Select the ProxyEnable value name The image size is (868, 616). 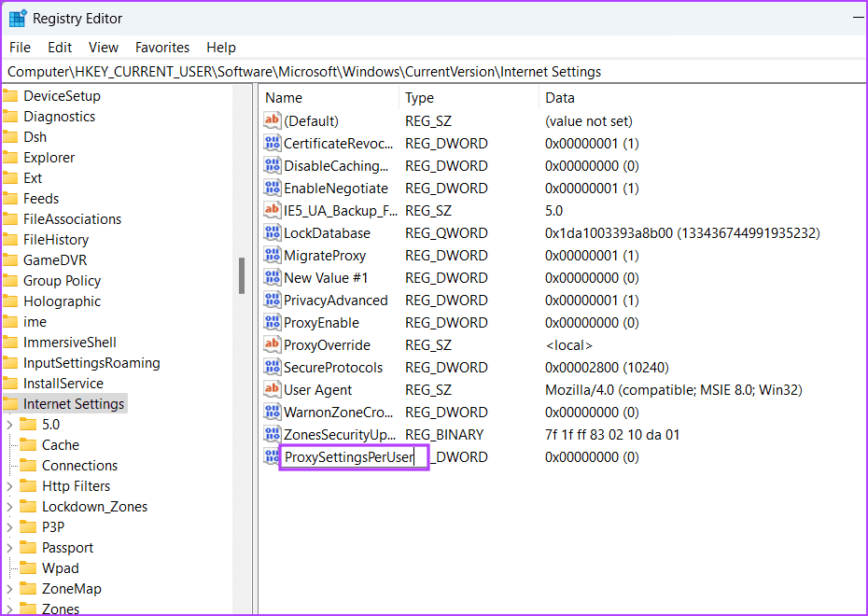pos(322,323)
